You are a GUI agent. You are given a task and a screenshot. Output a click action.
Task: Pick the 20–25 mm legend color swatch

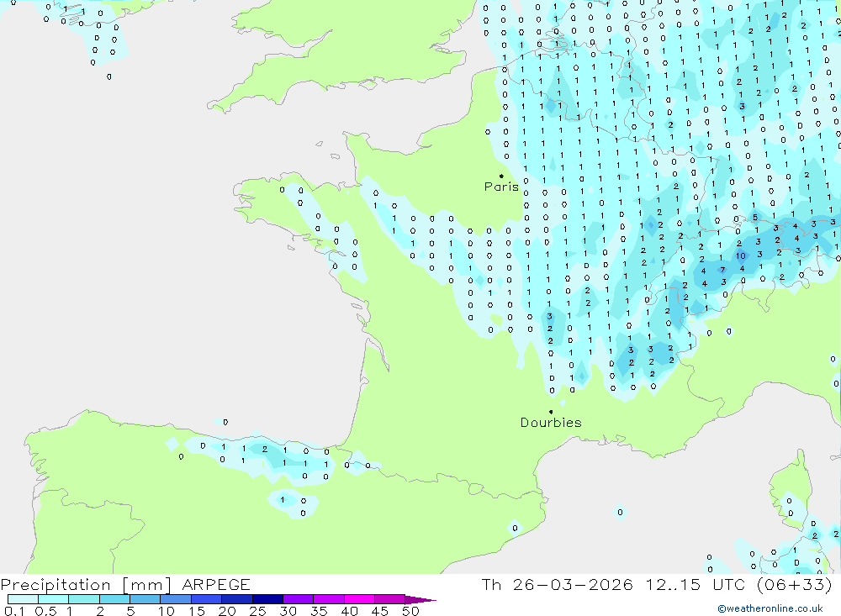click(x=236, y=599)
